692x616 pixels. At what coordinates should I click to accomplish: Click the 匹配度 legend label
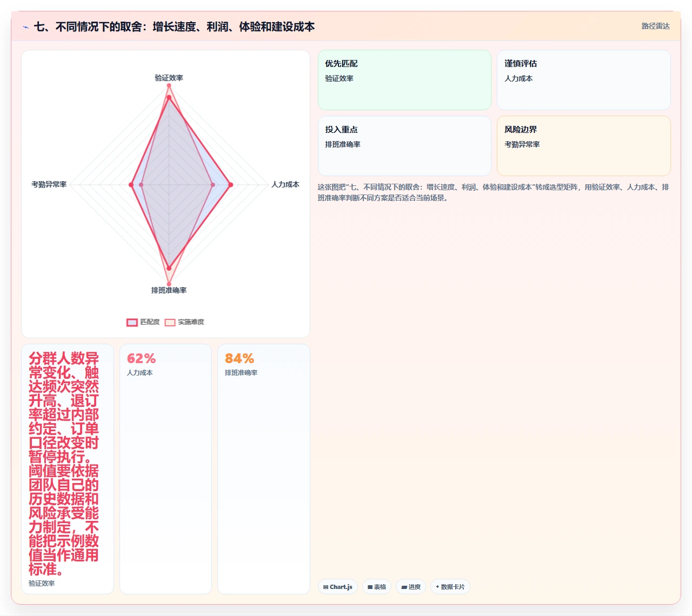pyautogui.click(x=150, y=322)
